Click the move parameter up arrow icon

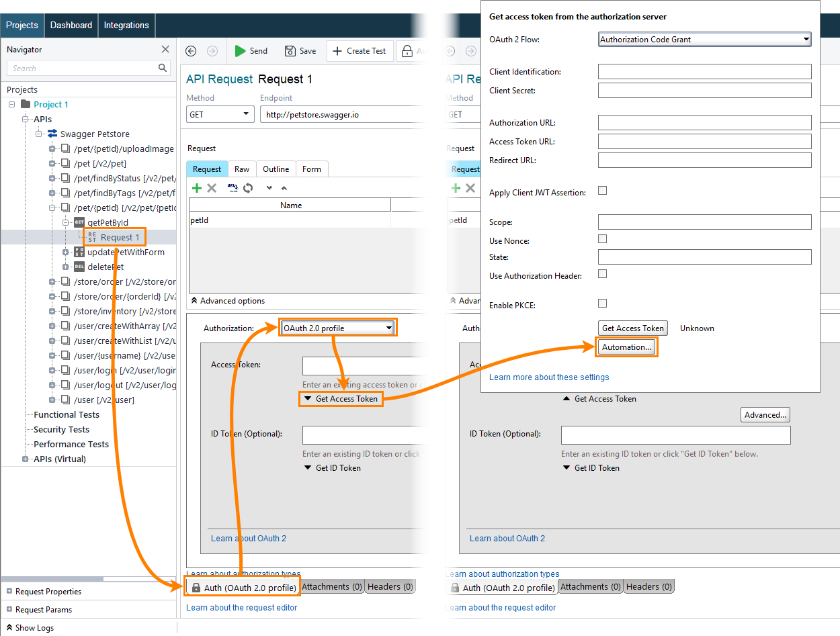tap(284, 188)
